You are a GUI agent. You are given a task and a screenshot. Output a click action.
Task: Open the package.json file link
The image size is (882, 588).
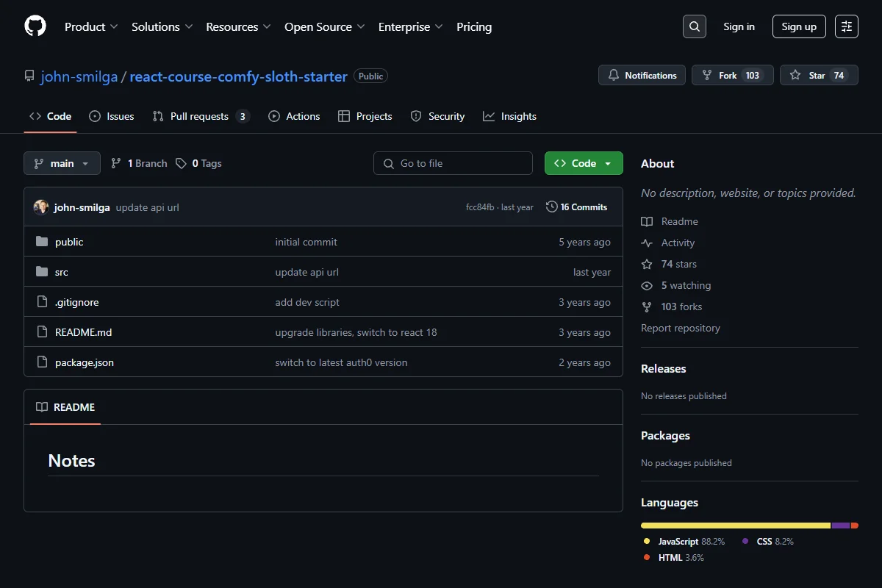[x=85, y=362]
